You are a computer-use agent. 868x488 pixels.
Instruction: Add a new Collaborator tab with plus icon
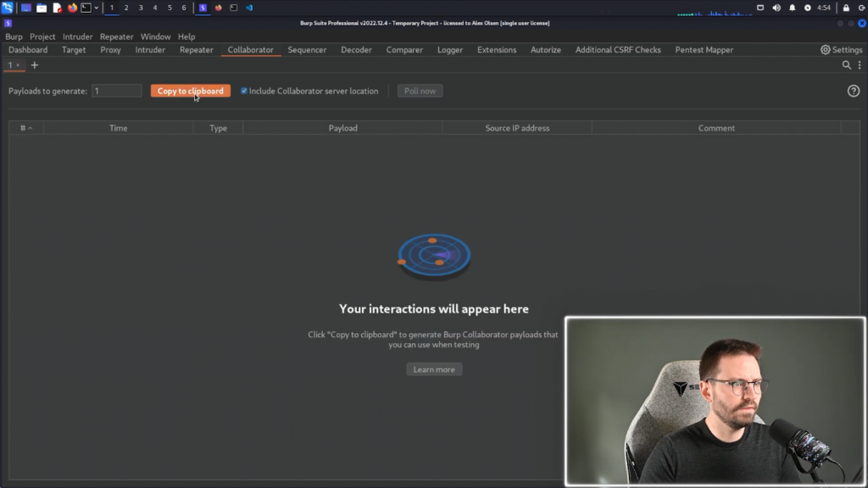click(34, 65)
